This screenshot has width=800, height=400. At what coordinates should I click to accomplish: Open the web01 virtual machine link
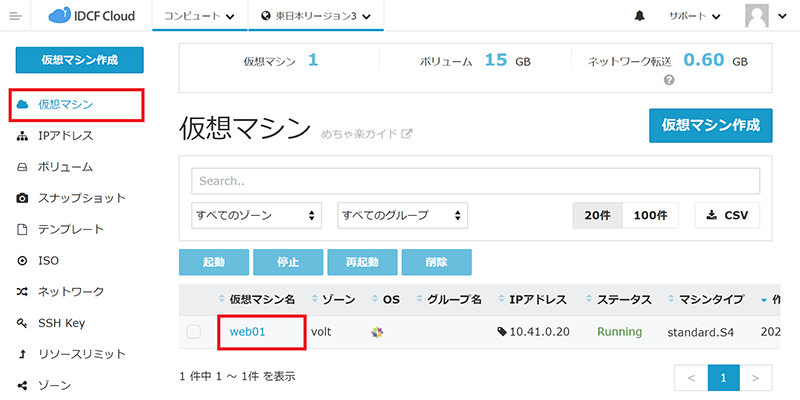coord(247,331)
